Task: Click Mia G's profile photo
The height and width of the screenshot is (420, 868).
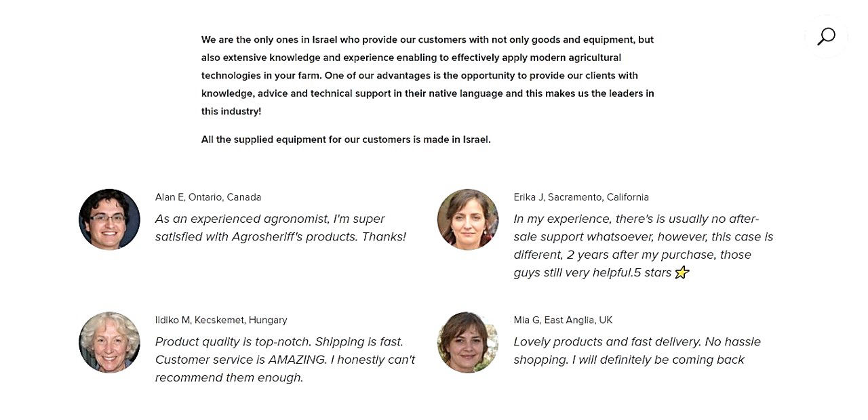Action: (467, 342)
